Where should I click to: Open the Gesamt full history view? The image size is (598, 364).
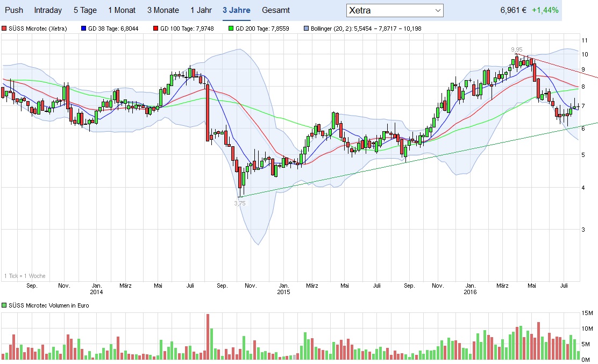click(276, 10)
